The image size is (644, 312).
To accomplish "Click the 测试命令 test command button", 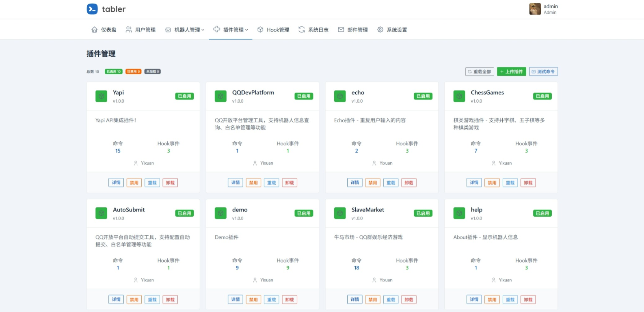I will pyautogui.click(x=543, y=72).
